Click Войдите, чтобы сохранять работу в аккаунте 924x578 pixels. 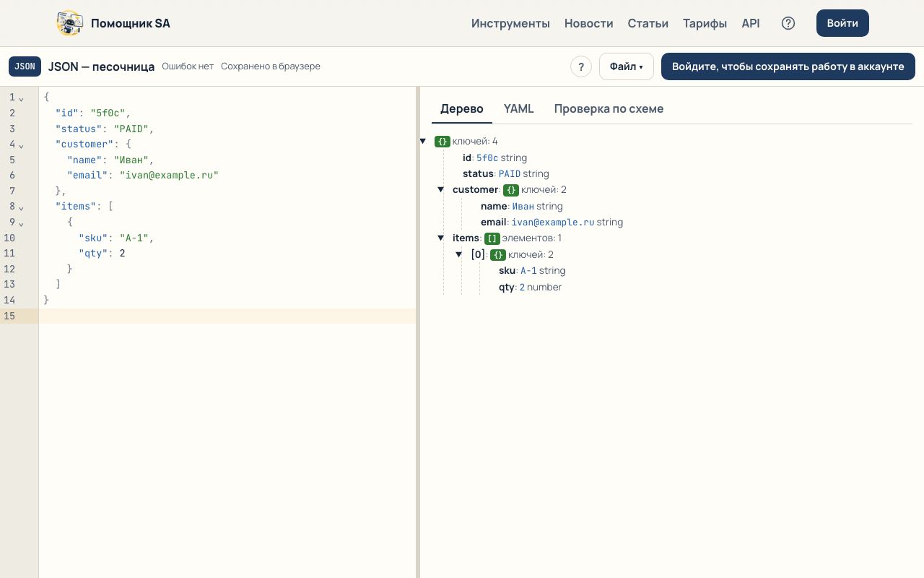(x=788, y=66)
